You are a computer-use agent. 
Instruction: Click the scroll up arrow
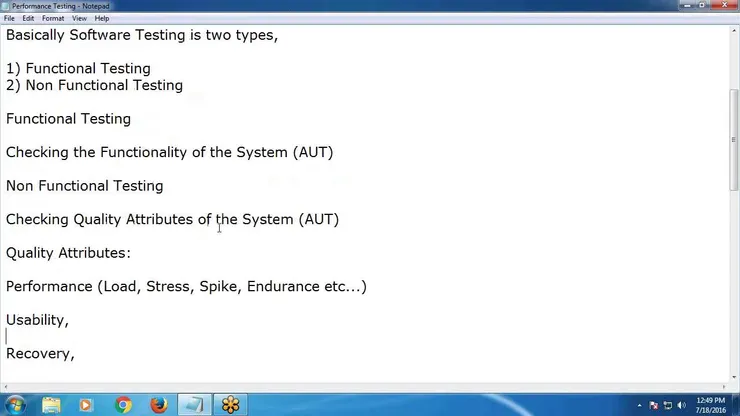click(x=733, y=31)
